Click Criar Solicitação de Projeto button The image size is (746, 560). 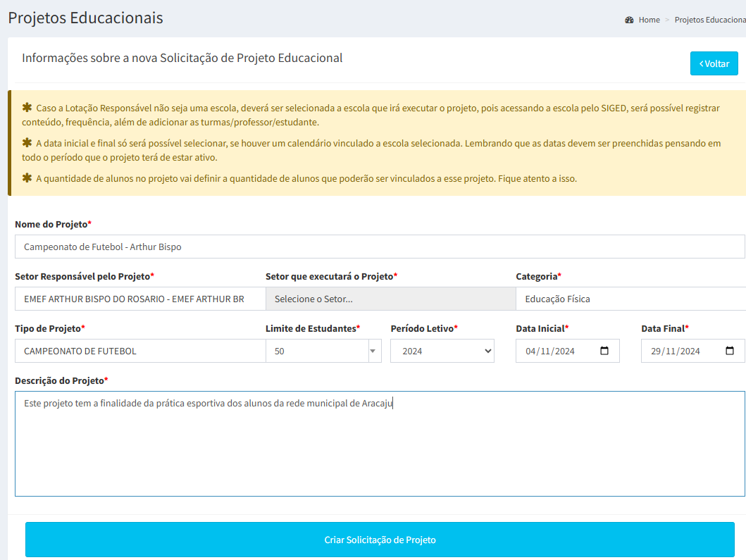pyautogui.click(x=380, y=540)
